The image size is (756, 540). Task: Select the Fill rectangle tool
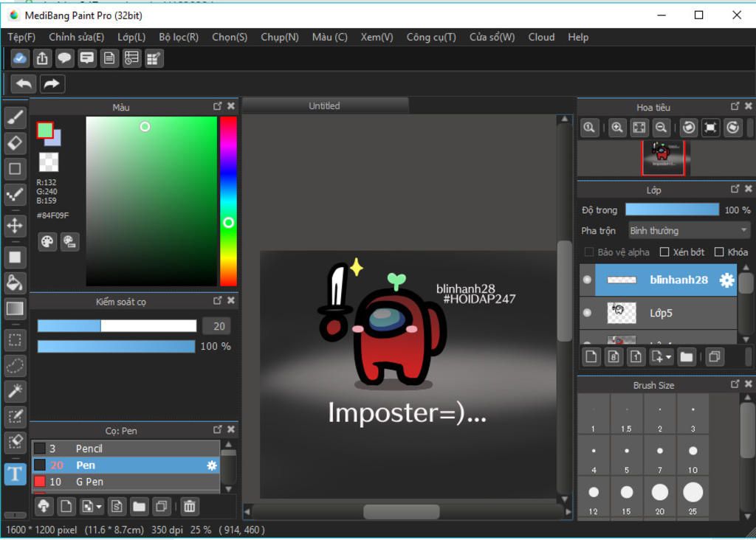pyautogui.click(x=15, y=257)
